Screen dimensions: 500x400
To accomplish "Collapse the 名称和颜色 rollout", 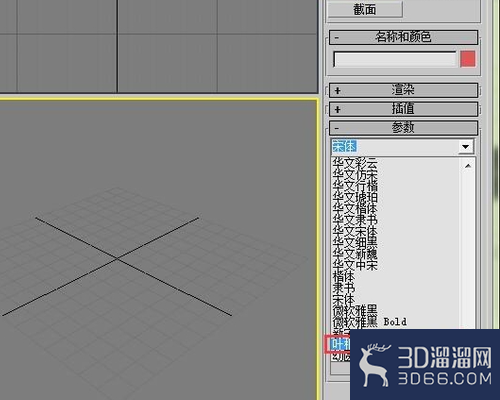I will coord(403,37).
